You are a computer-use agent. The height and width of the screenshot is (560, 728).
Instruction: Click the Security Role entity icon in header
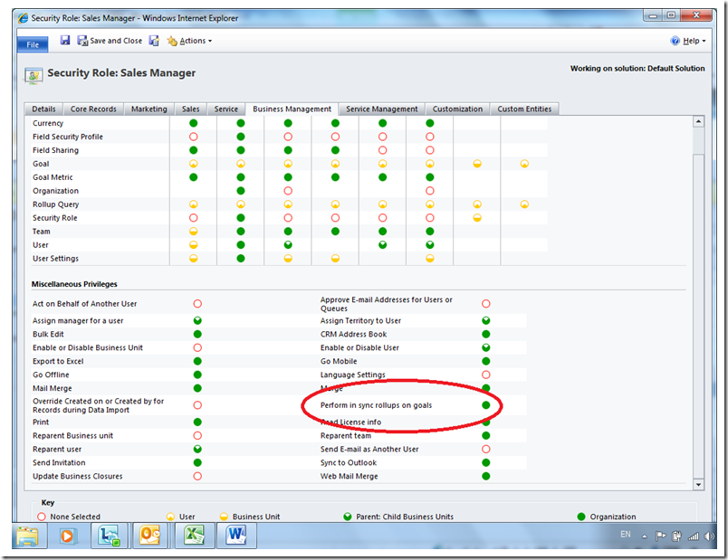click(34, 74)
